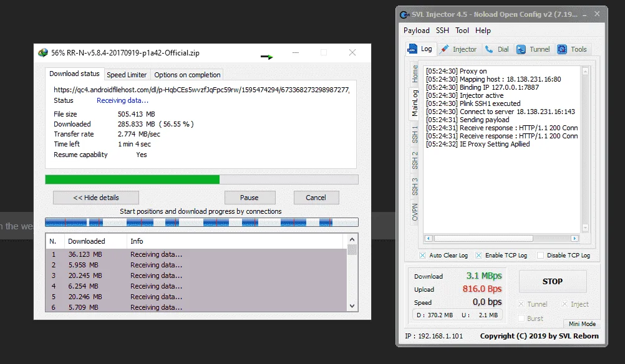
Task: Open the SSH 3 vertical tab
Action: 415,186
